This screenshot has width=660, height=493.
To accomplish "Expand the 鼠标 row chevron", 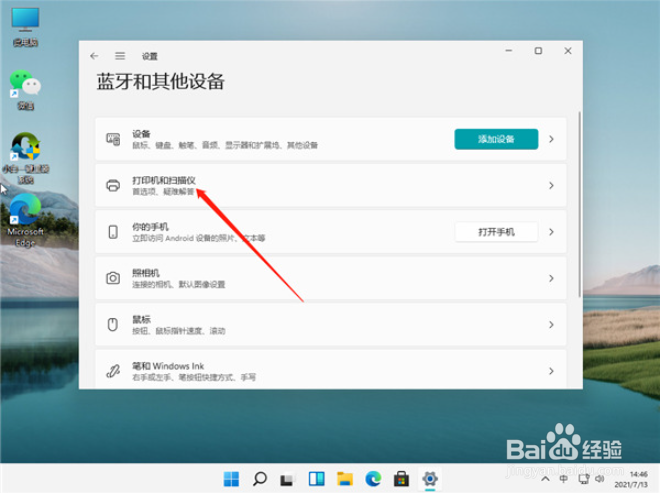I will [551, 325].
